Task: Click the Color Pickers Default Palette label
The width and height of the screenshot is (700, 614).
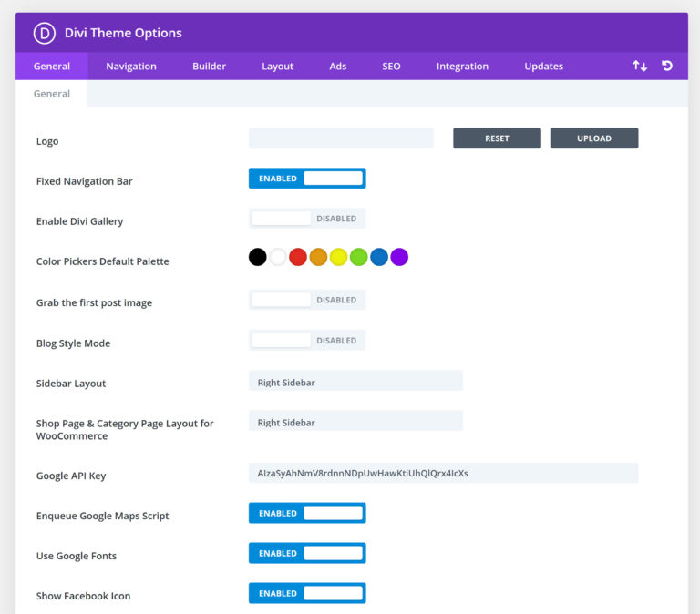Action: (x=103, y=261)
